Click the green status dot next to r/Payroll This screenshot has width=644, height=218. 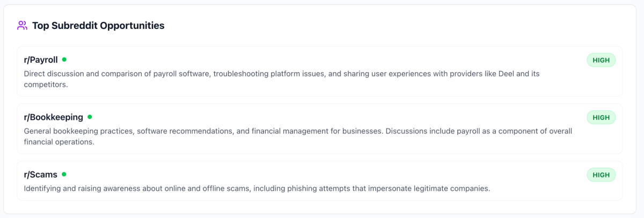(64, 59)
